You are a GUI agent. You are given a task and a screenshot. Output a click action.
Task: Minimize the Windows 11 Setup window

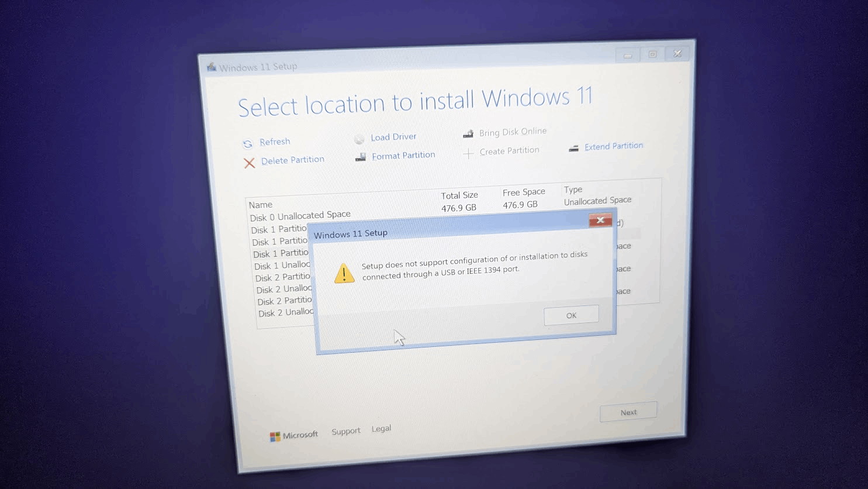628,56
